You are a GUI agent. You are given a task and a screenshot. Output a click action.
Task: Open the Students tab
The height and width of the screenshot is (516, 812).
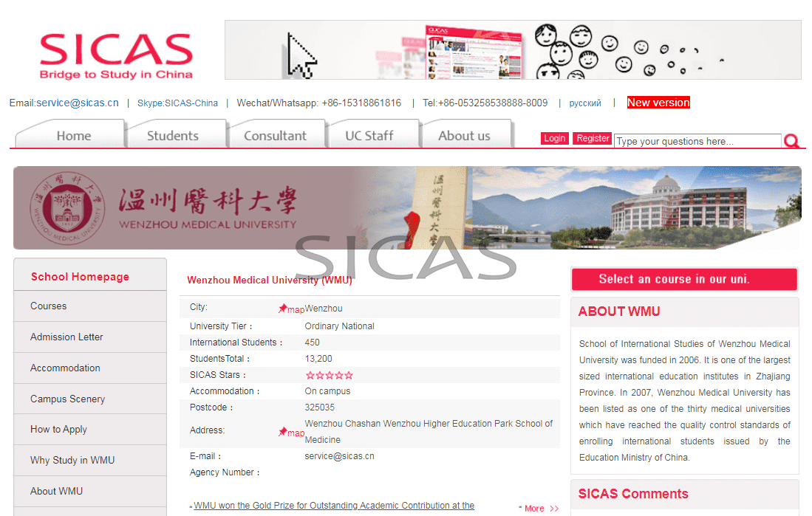click(172, 136)
